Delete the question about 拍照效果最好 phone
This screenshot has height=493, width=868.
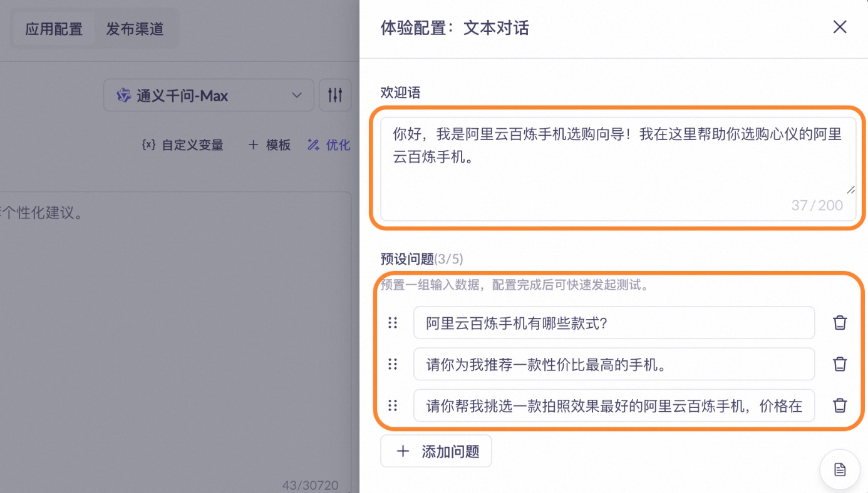[840, 405]
